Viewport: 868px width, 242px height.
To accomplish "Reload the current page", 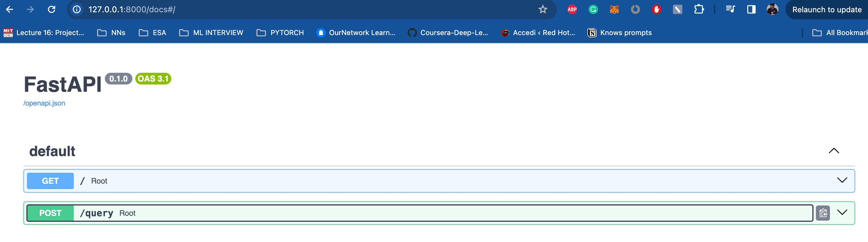I will point(52,9).
